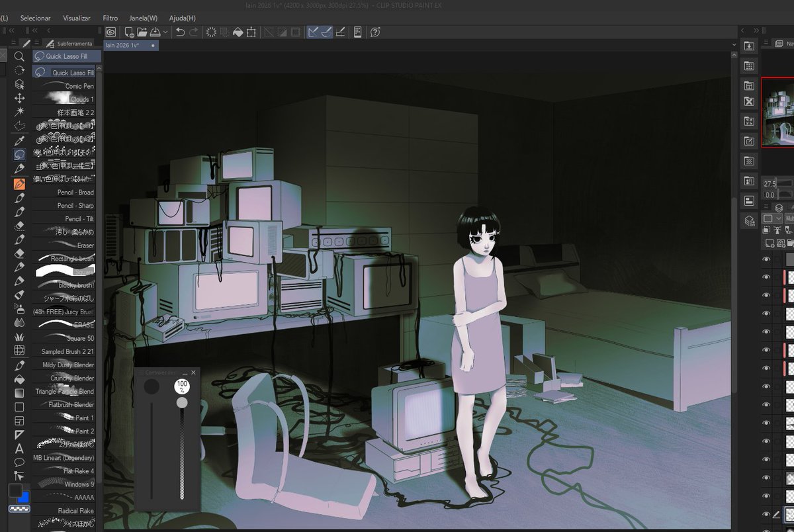This screenshot has height=532, width=794.
Task: Choose the Pencil - Sharp sub tool
Action: tap(64, 206)
